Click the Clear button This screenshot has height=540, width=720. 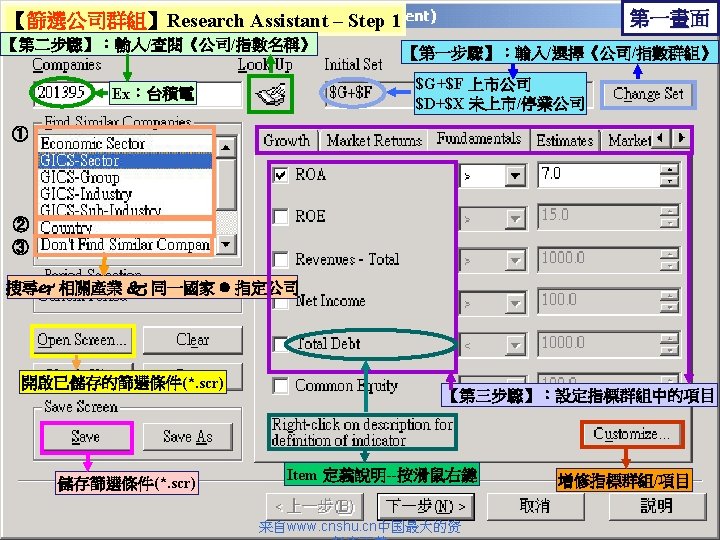click(193, 340)
